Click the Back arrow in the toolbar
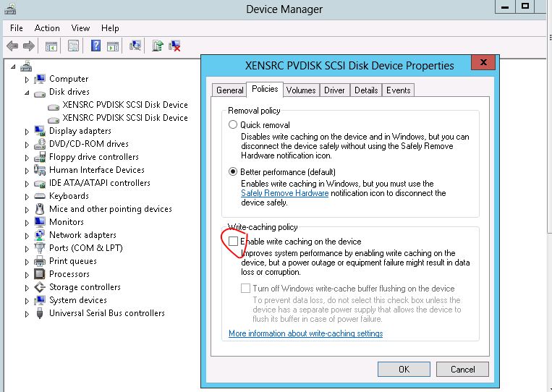This screenshot has width=552, height=392. click(x=12, y=46)
